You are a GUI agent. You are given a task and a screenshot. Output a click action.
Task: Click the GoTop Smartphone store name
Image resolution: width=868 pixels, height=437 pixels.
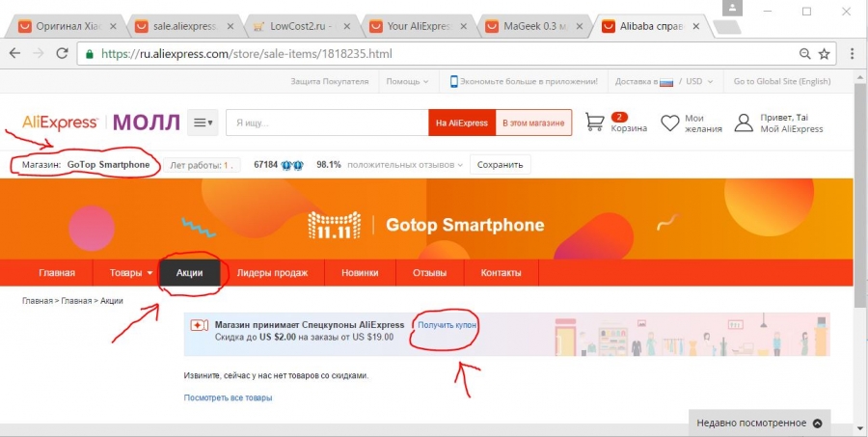(108, 165)
